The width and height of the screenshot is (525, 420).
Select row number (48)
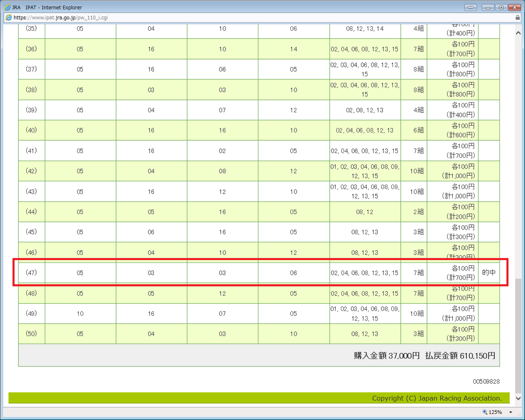tap(32, 293)
